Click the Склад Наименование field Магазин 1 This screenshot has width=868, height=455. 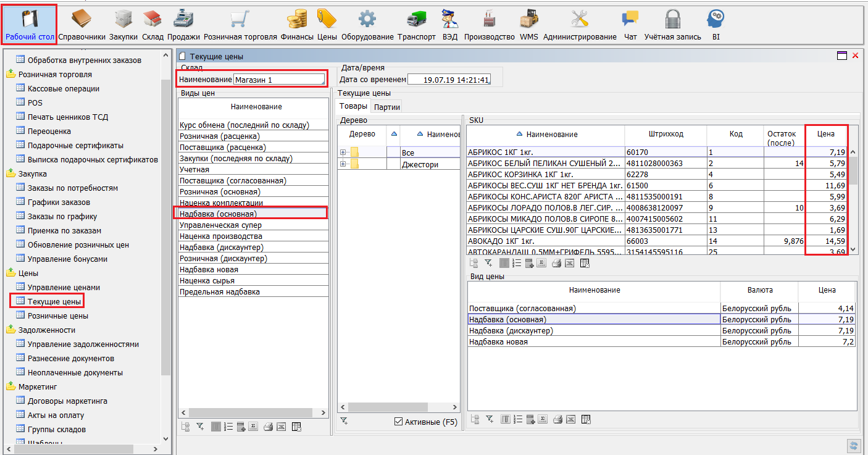tap(279, 80)
